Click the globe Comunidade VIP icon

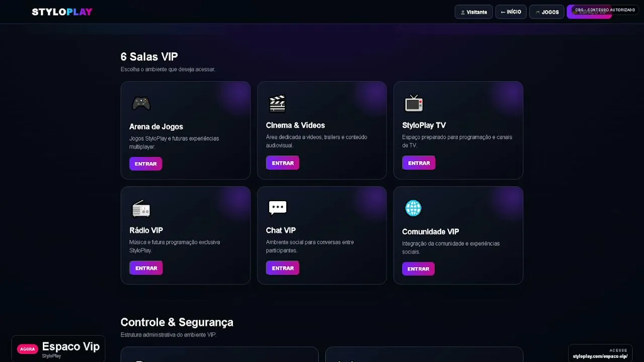click(x=413, y=208)
